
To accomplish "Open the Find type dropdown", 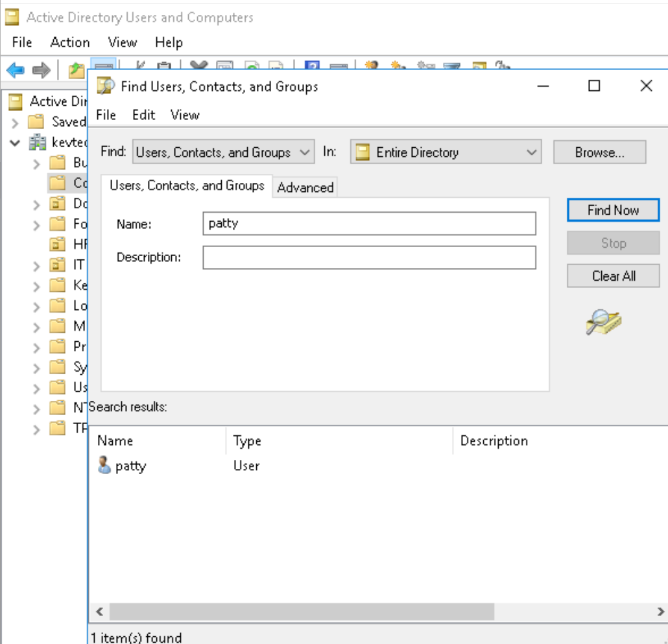I will point(223,152).
